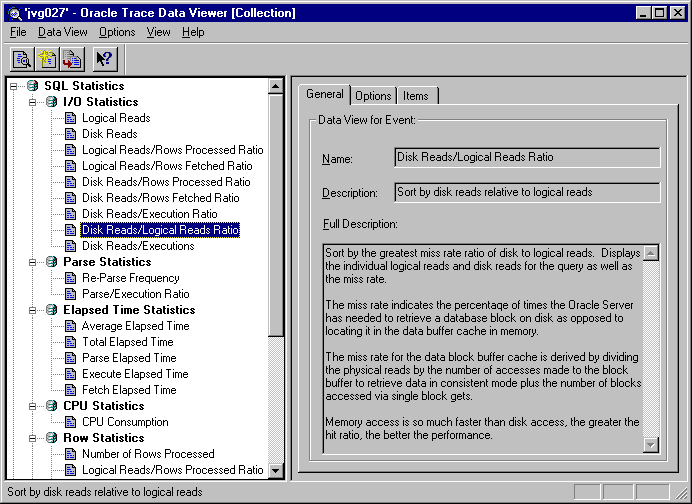Click into the Description field
The image size is (692, 504).
coord(527,192)
